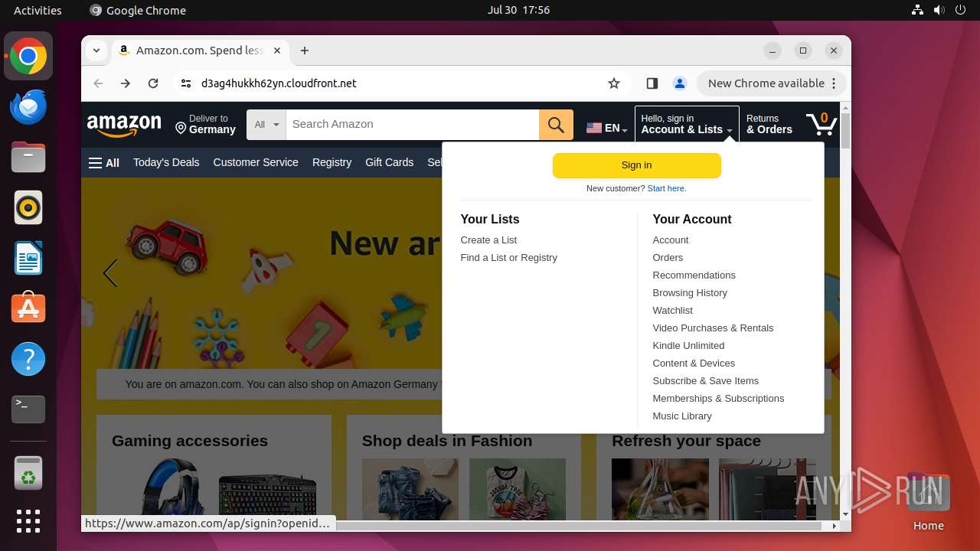Open Music Library link
980x551 pixels.
point(681,416)
